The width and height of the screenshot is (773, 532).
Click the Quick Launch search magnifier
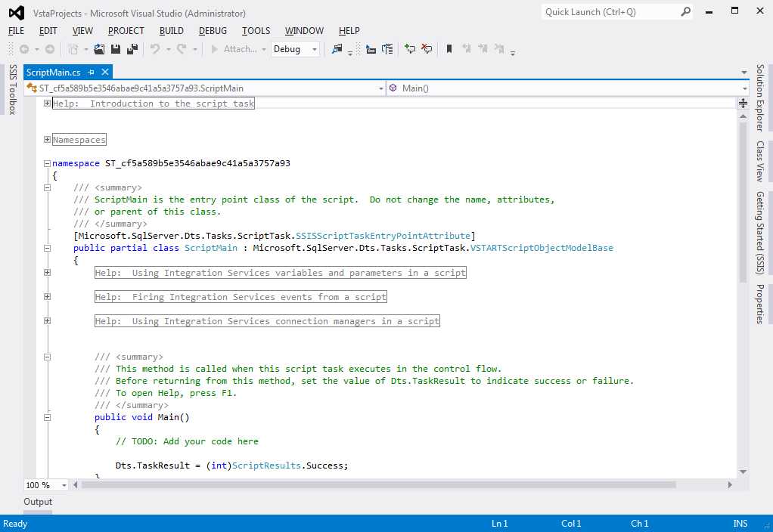tap(685, 12)
